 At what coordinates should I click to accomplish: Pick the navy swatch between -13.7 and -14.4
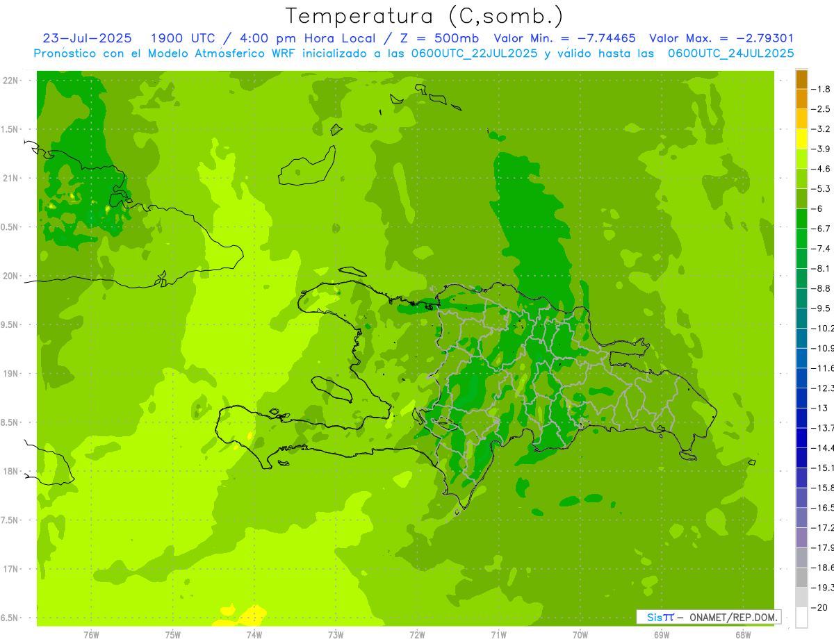click(x=801, y=438)
